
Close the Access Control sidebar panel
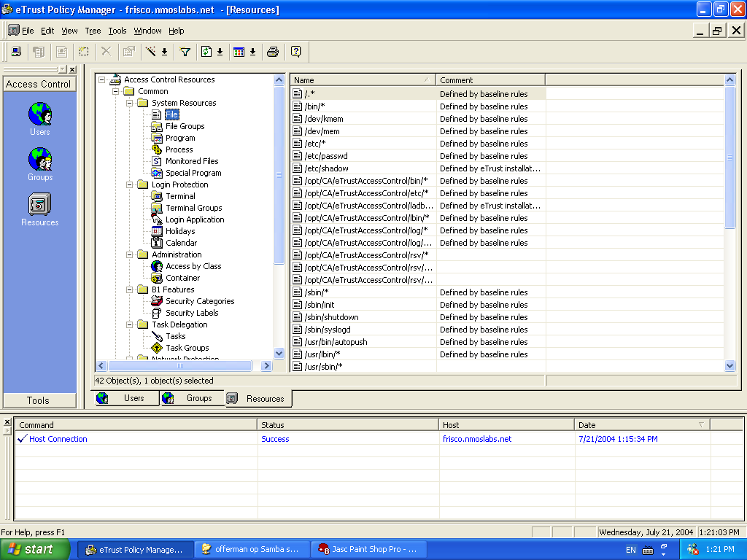pos(72,69)
